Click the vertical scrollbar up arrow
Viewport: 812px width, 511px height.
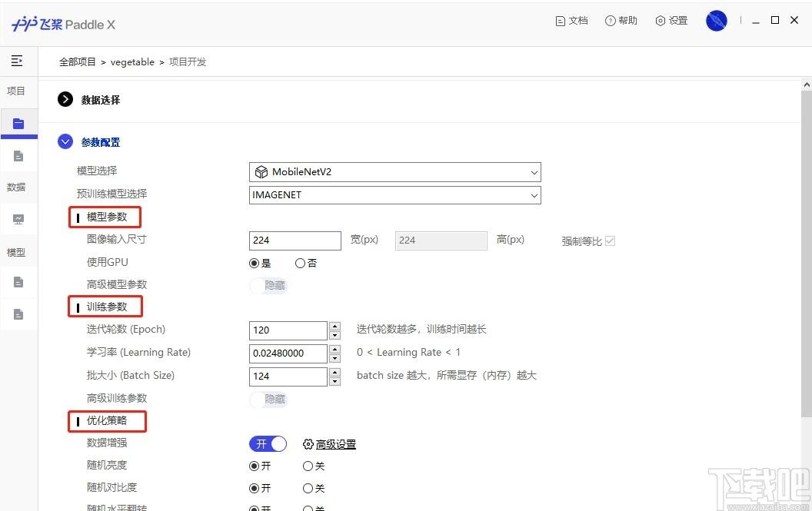807,85
